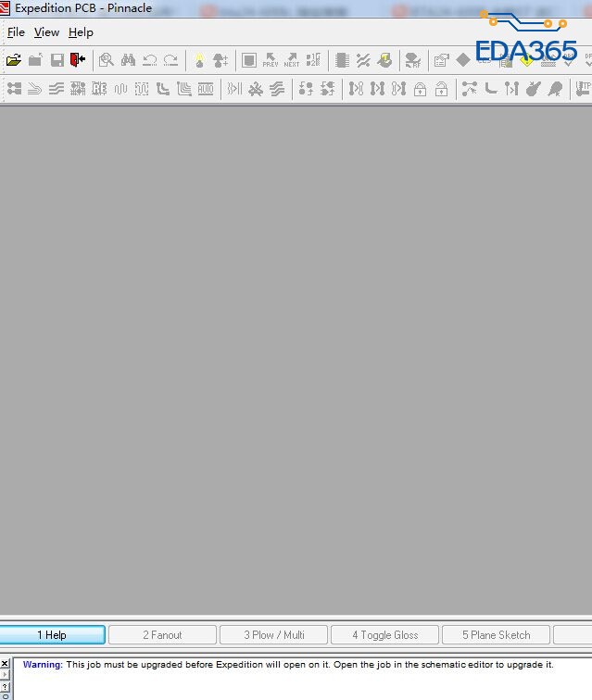
Task: Click the 5 Plane Sketch button
Action: tap(496, 635)
